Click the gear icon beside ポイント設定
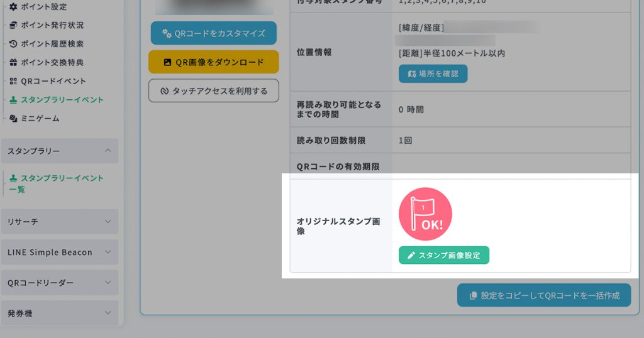 pos(13,7)
